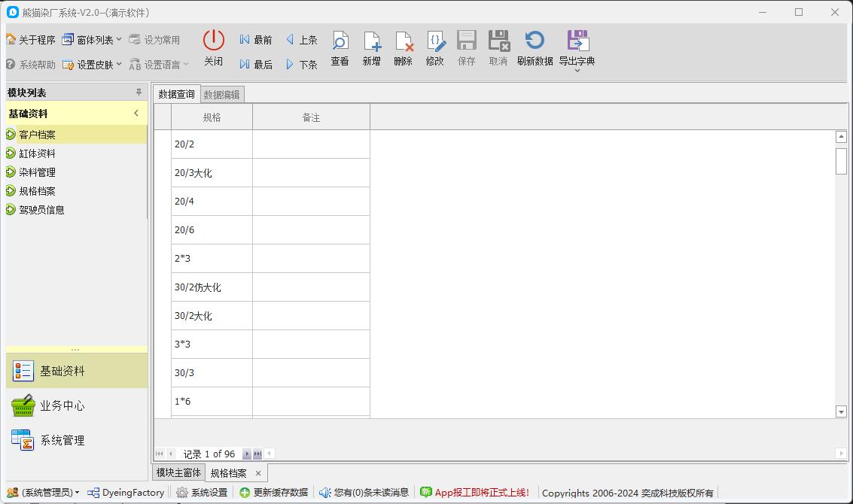This screenshot has width=853, height=504.
Task: Click 更新缓存数据 in the status bar
Action: tap(274, 491)
